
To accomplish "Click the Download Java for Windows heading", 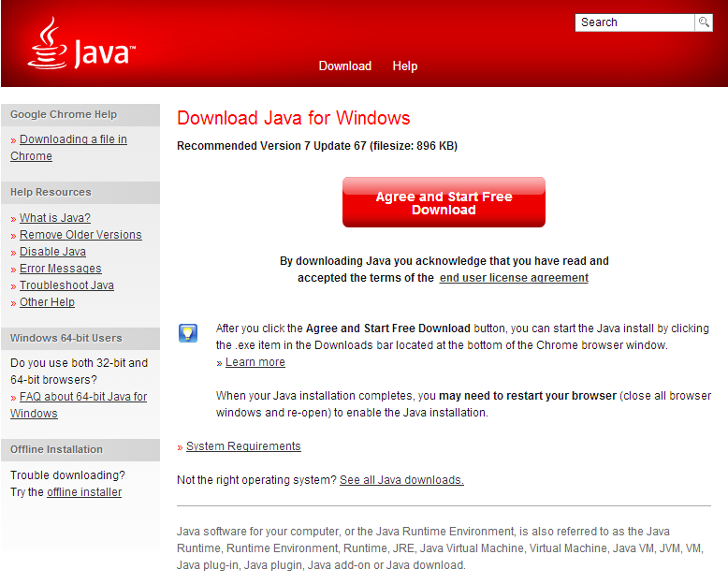I will point(294,118).
